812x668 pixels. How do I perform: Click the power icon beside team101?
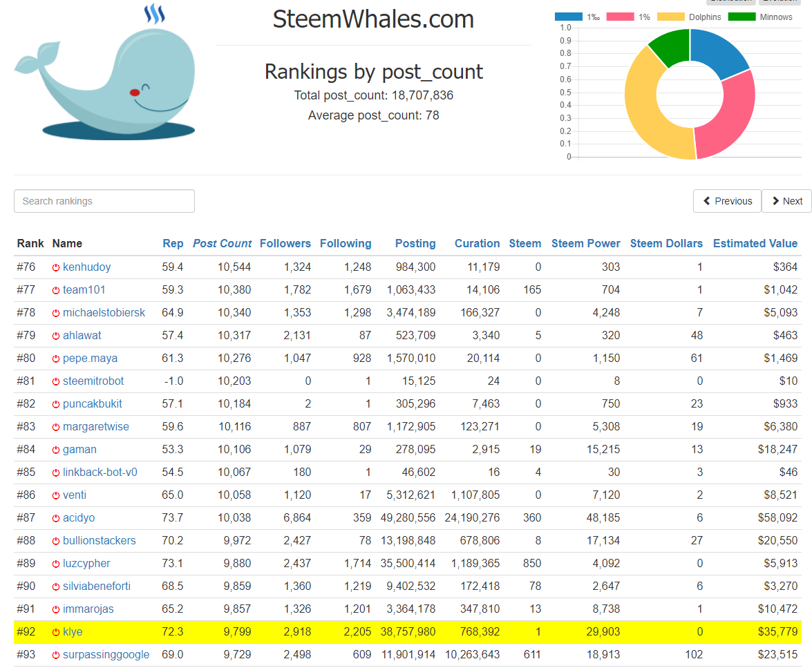(x=56, y=290)
